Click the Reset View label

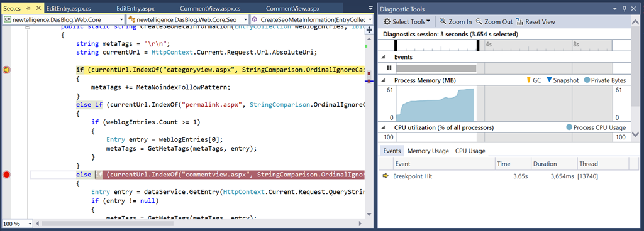[x=540, y=22]
